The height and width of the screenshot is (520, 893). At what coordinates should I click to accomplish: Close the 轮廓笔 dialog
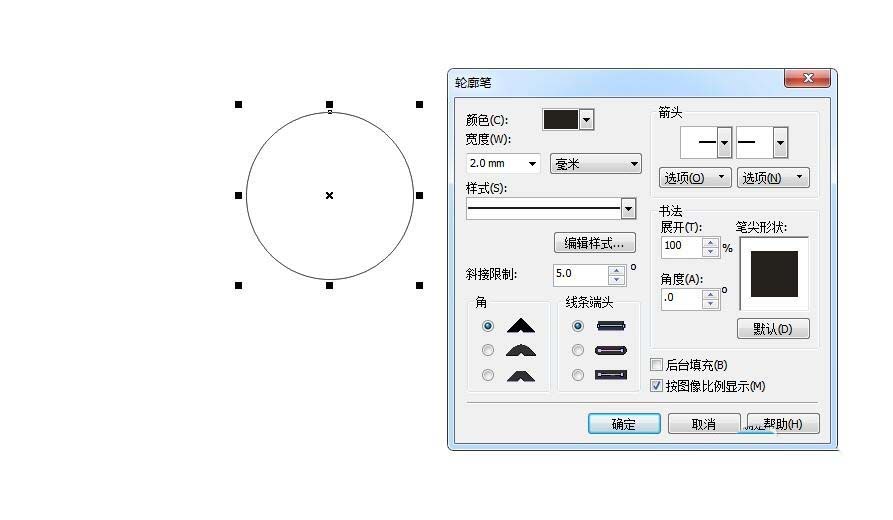click(x=808, y=78)
